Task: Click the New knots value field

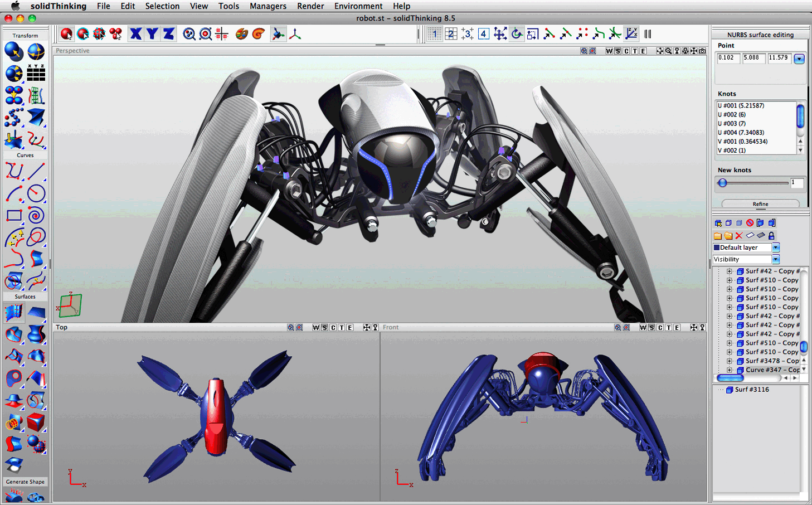Action: tap(797, 183)
